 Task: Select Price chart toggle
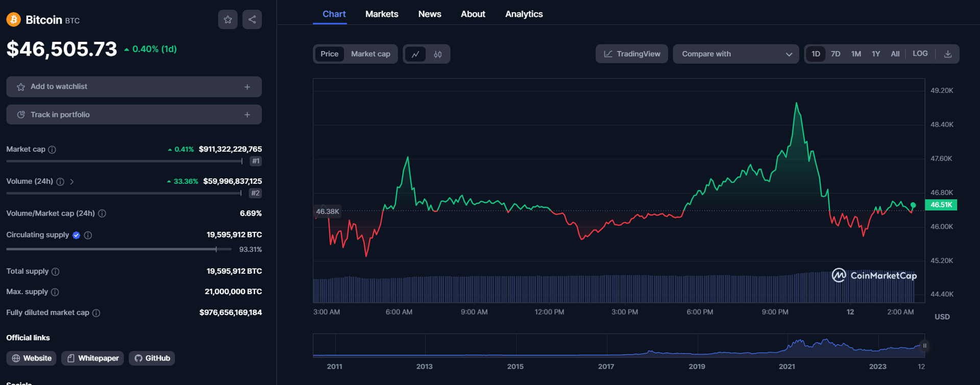point(329,54)
